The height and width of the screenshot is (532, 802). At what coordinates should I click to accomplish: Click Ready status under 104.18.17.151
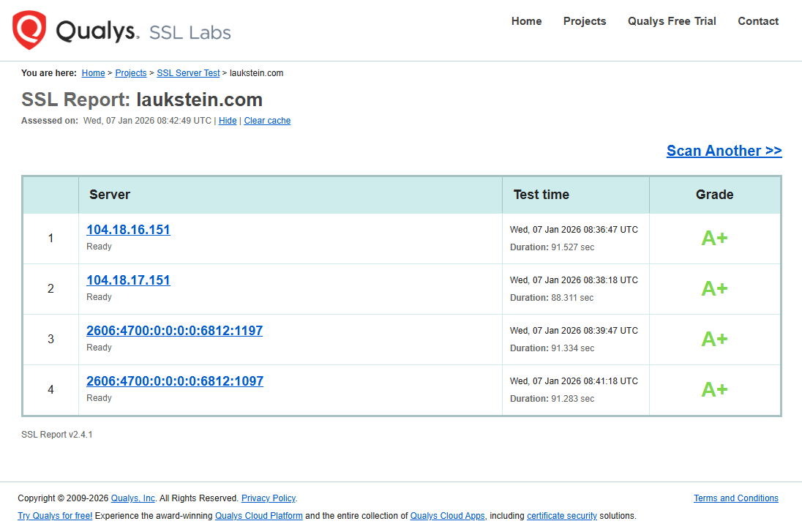tap(99, 297)
